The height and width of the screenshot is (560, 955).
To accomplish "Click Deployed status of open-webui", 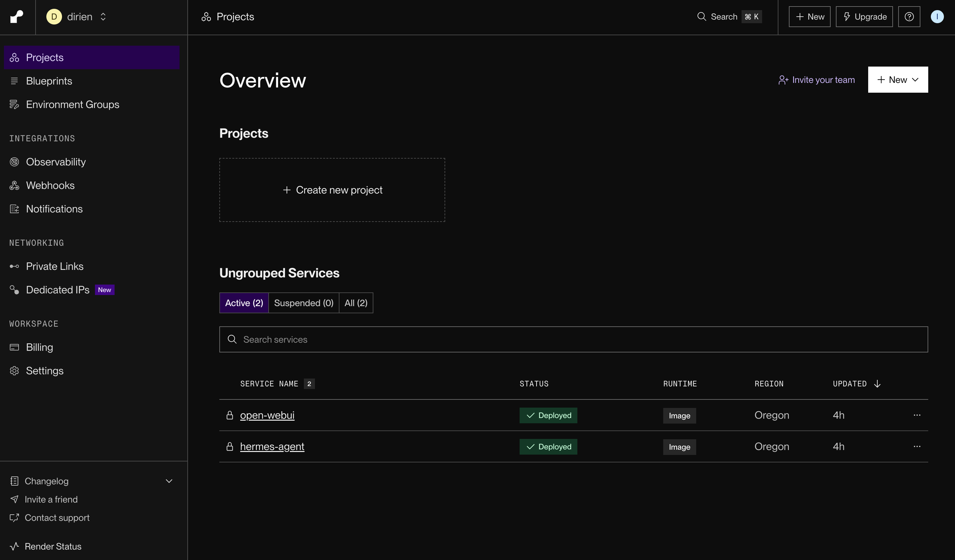I will tap(548, 415).
